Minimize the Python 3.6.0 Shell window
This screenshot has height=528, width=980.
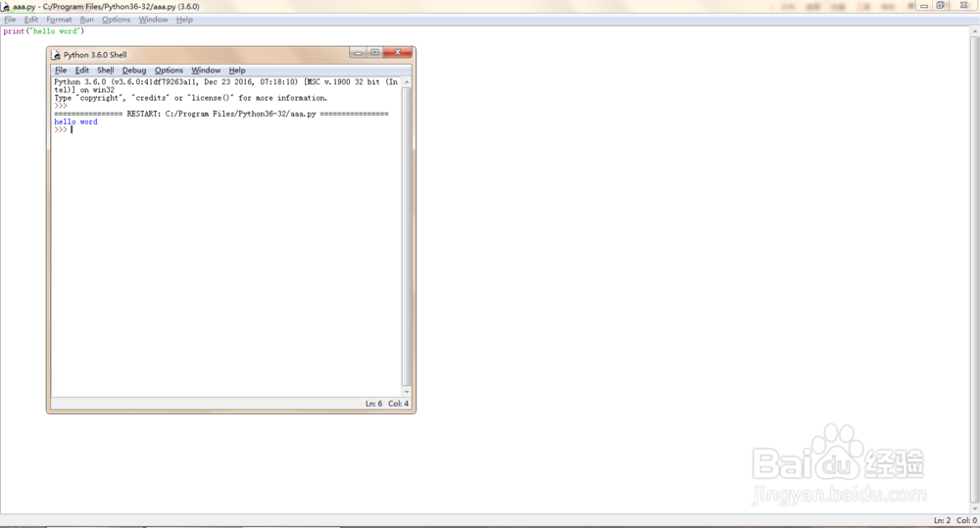[x=358, y=53]
